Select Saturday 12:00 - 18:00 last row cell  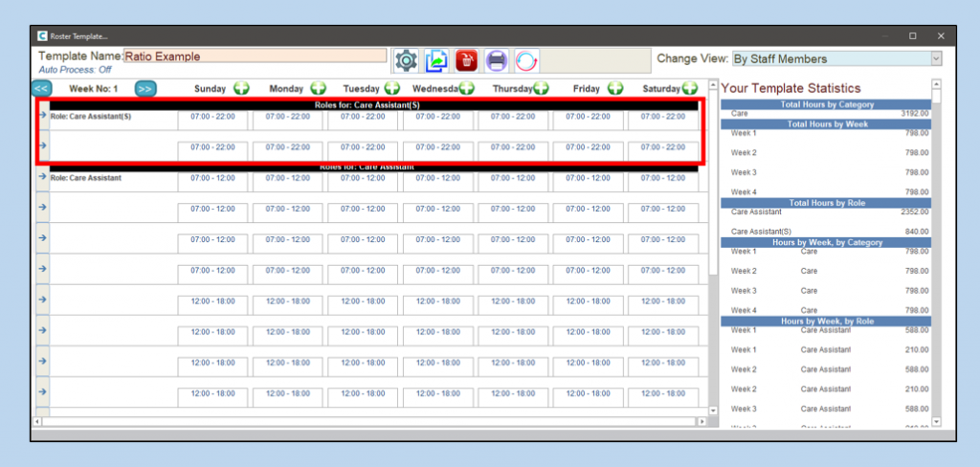click(x=663, y=393)
